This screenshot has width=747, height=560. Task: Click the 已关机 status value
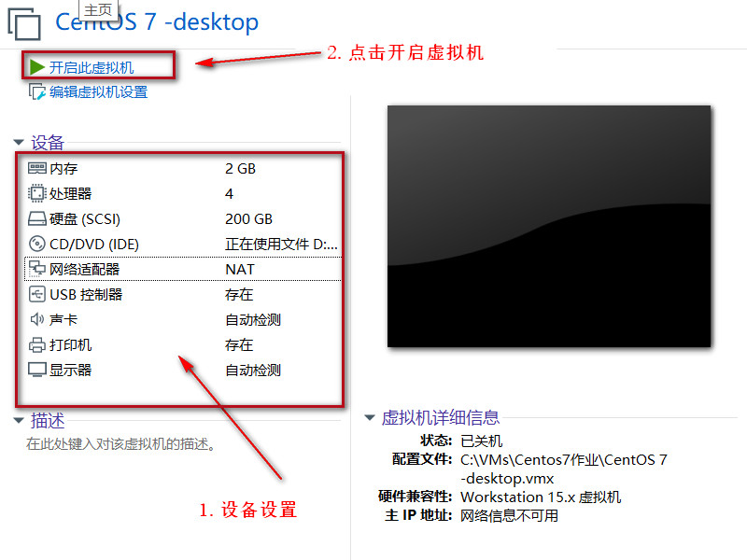click(481, 441)
